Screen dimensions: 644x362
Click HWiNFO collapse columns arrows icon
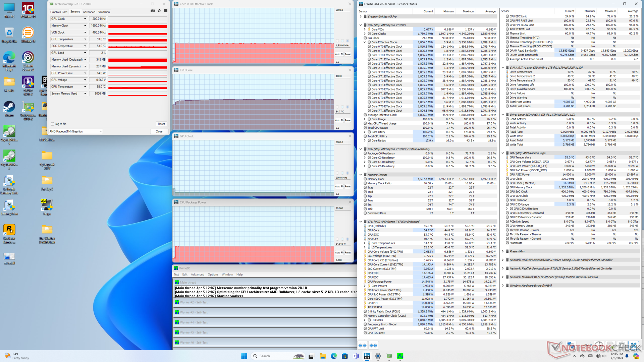[x=373, y=345]
